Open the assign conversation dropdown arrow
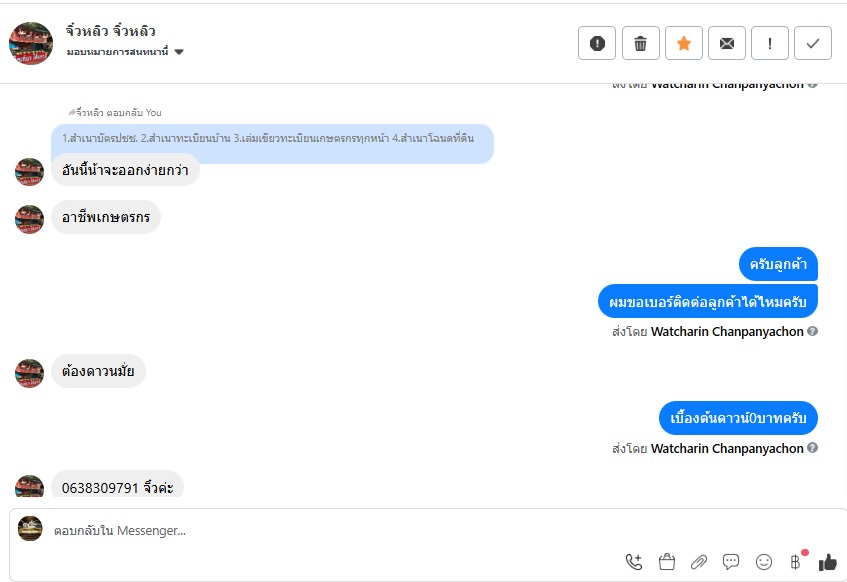847x582 pixels. pyautogui.click(x=179, y=52)
